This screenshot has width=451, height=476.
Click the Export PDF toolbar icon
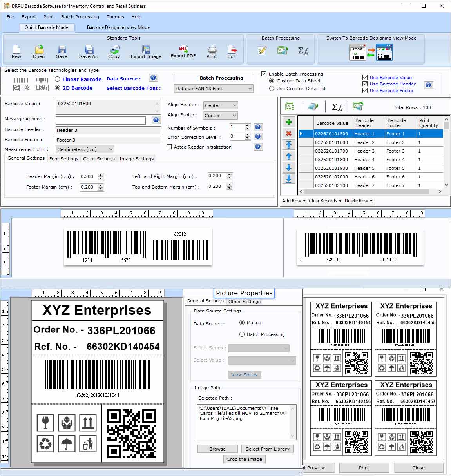click(183, 51)
